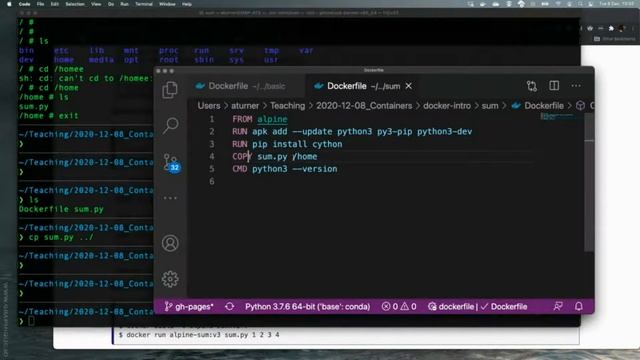Synchronize changes icon in status bar
Screen dimensions: 640x360
pos(229,307)
